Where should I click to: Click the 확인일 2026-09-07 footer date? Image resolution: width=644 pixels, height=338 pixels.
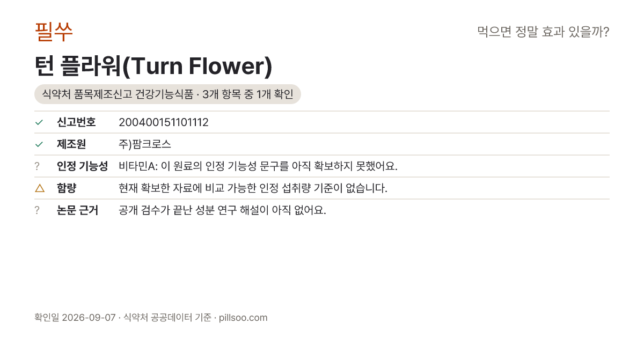[x=75, y=318]
